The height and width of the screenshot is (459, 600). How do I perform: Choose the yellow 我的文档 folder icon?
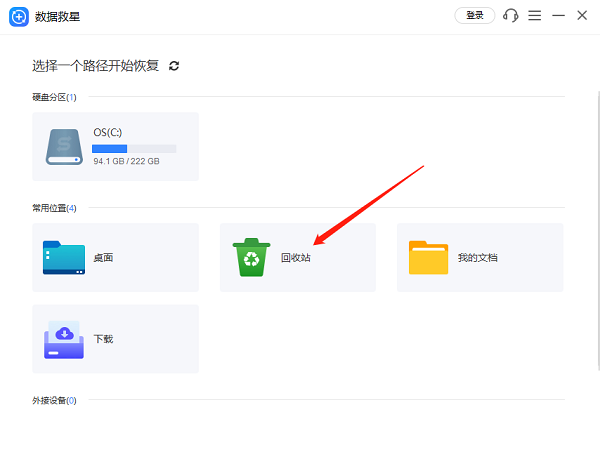click(x=428, y=258)
